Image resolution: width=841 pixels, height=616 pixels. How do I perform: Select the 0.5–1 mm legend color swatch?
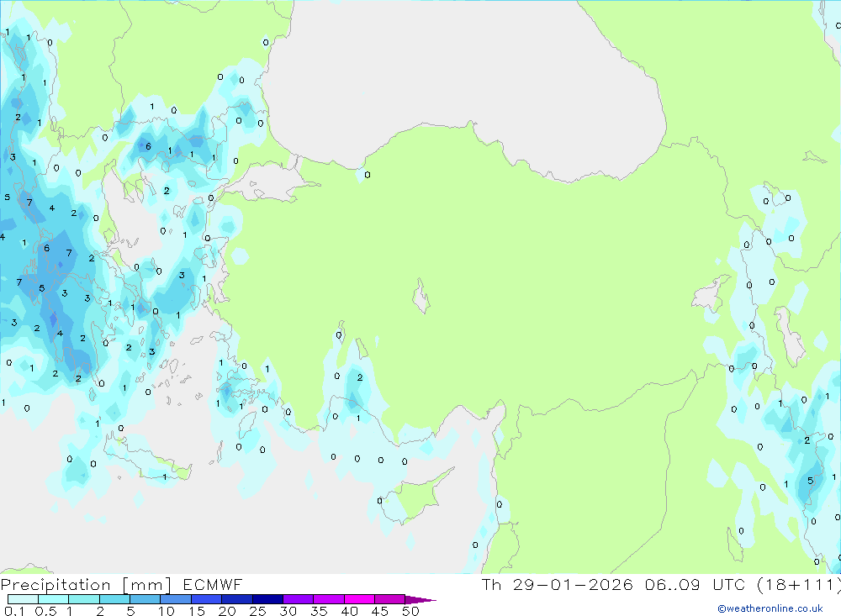coord(54,599)
